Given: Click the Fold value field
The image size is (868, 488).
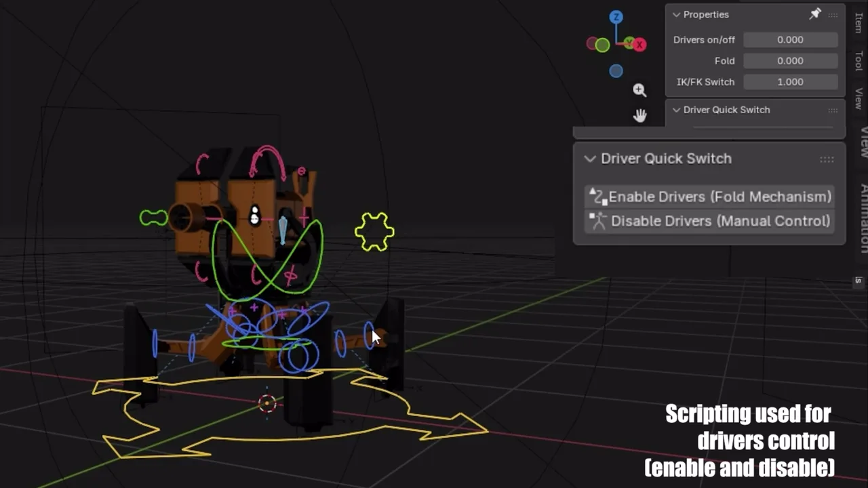Looking at the screenshot, I should tap(791, 60).
